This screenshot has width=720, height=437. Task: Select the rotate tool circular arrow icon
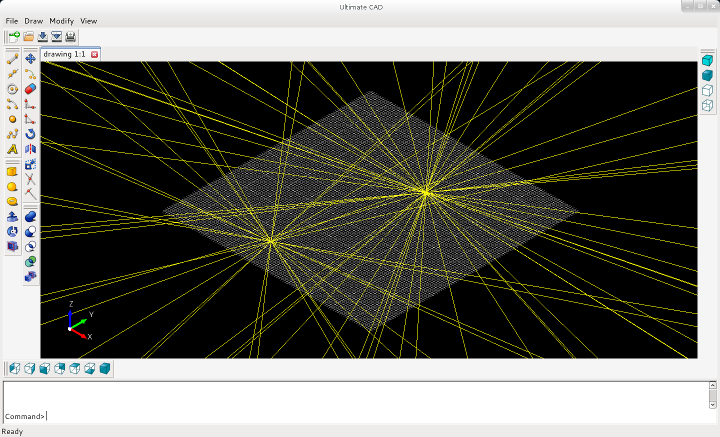click(x=31, y=133)
